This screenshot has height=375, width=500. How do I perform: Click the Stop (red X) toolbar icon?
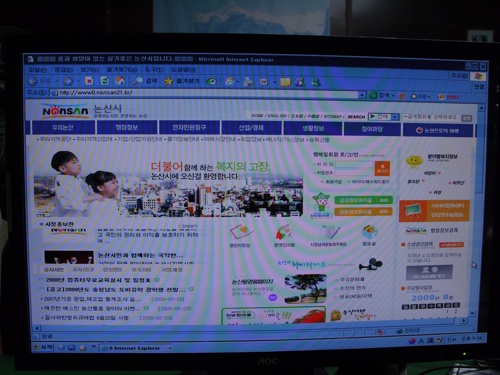(x=89, y=81)
